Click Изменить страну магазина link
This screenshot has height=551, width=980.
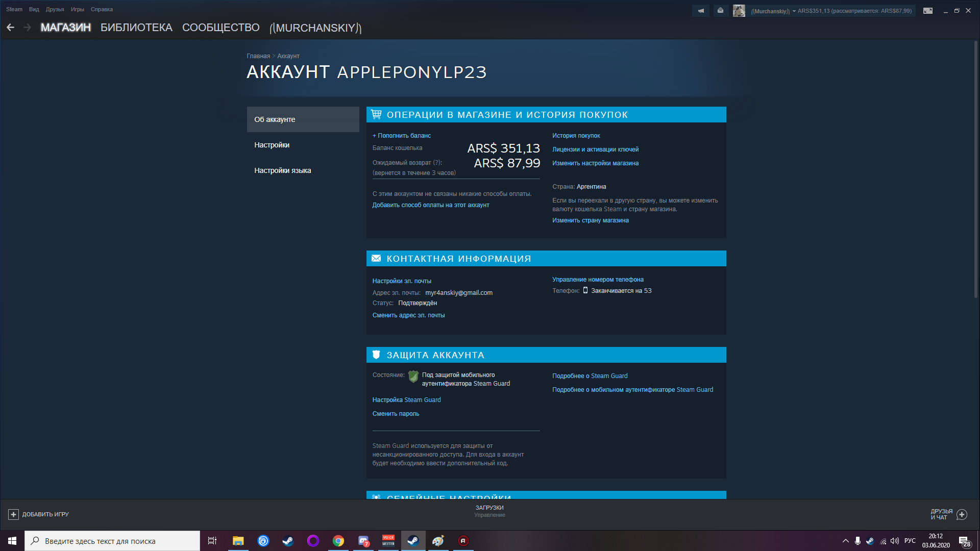click(x=591, y=220)
